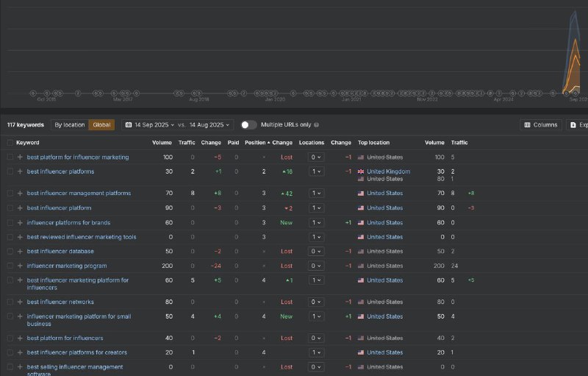Click plus icon next to 'influencer marketing program'

click(x=20, y=266)
